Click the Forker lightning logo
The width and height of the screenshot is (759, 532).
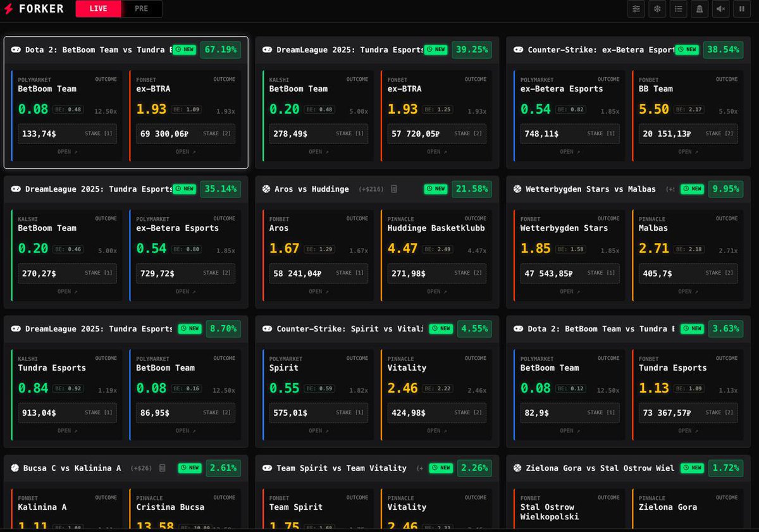(9, 9)
